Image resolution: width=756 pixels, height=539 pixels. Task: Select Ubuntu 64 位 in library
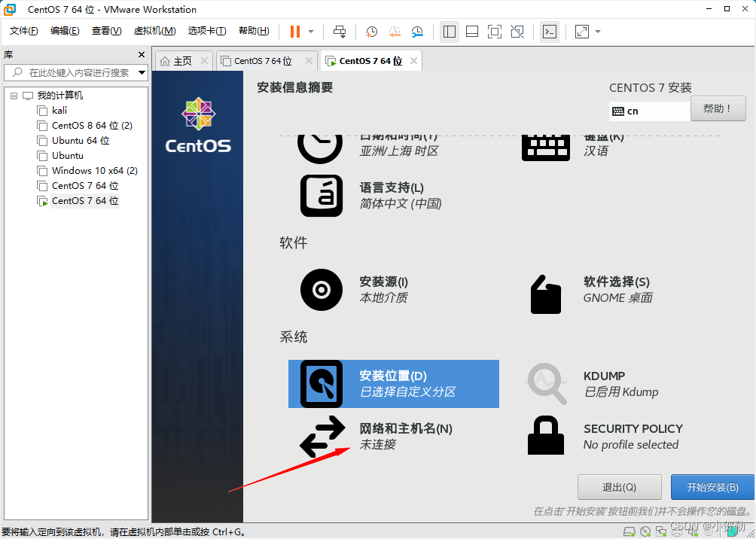point(80,140)
